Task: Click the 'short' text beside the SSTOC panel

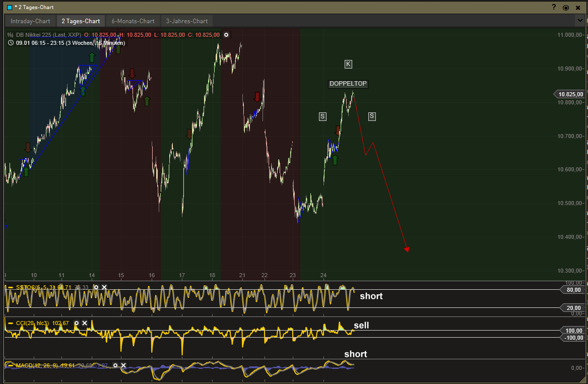Action: 371,296
